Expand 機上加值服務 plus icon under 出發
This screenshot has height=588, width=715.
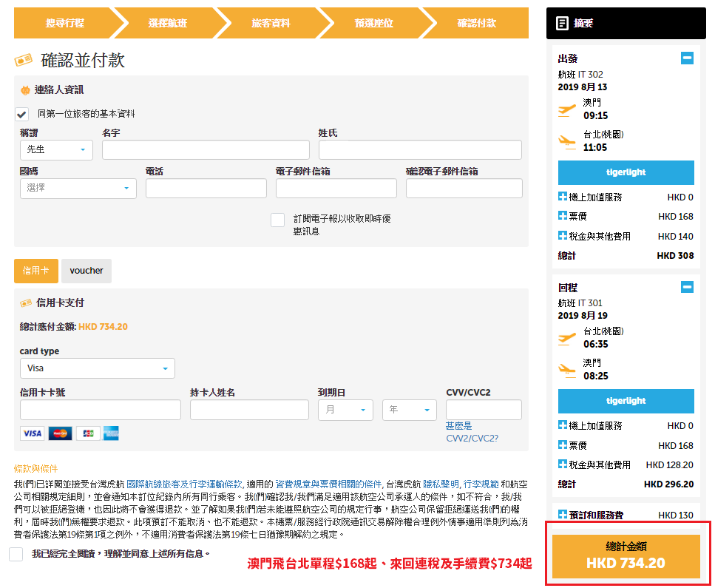click(563, 197)
